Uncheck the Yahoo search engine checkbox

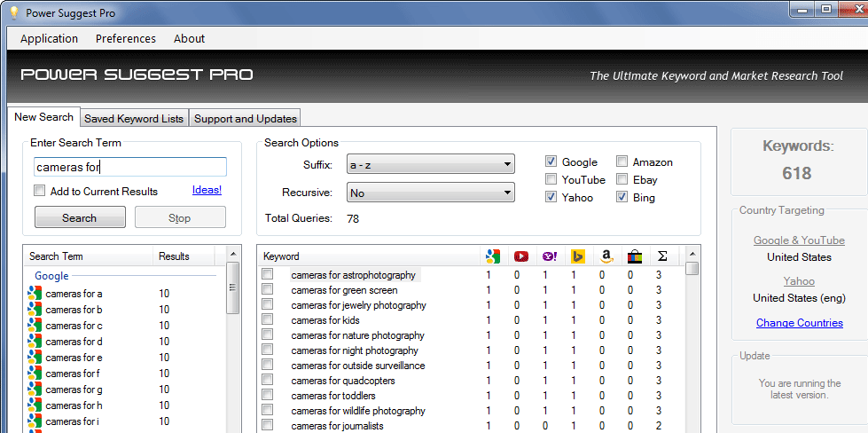(x=551, y=197)
